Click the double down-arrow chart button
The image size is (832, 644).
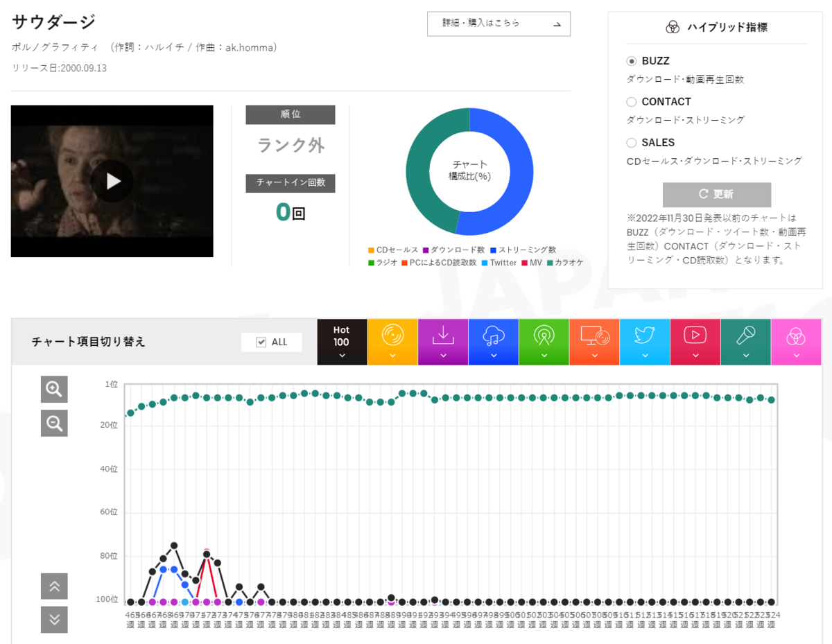54,620
